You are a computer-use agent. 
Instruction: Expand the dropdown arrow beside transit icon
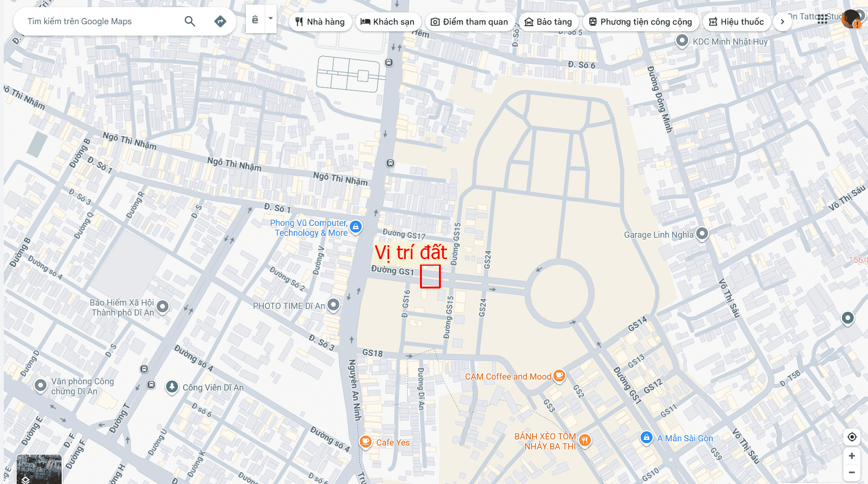271,19
